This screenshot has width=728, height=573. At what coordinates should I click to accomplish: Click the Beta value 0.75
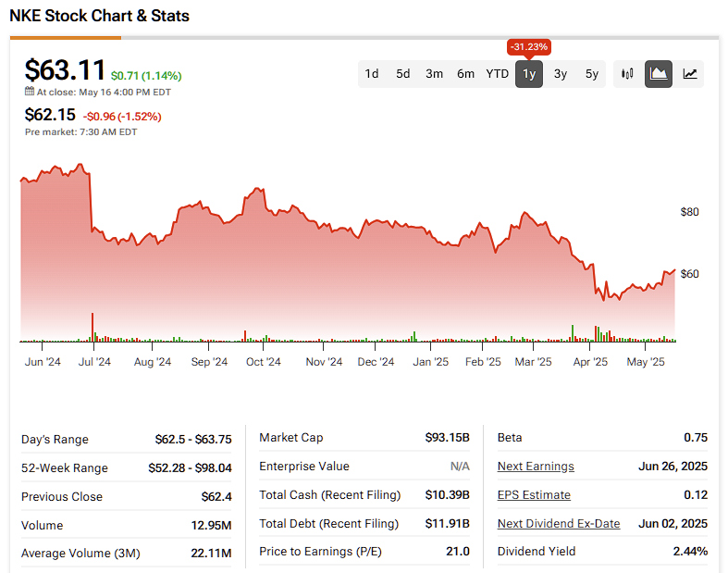tap(696, 437)
